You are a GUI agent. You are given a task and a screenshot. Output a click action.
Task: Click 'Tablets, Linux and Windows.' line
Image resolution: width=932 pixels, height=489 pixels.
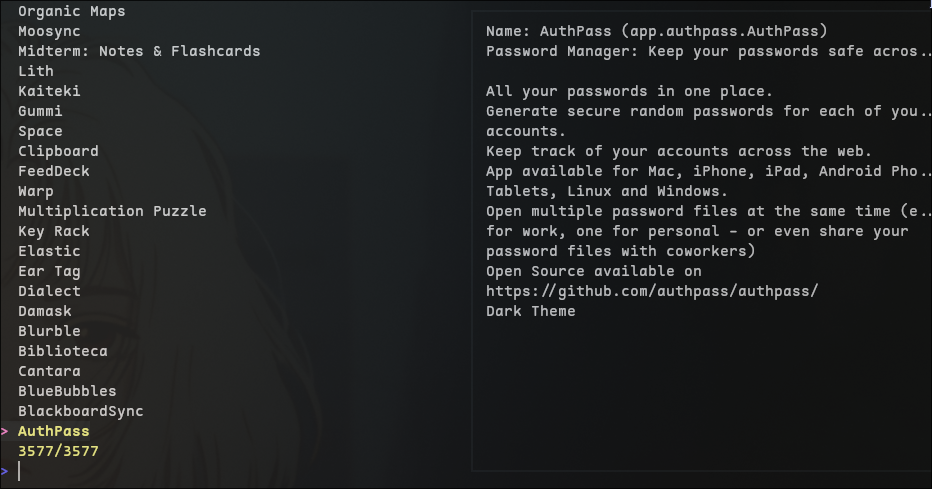click(x=607, y=191)
